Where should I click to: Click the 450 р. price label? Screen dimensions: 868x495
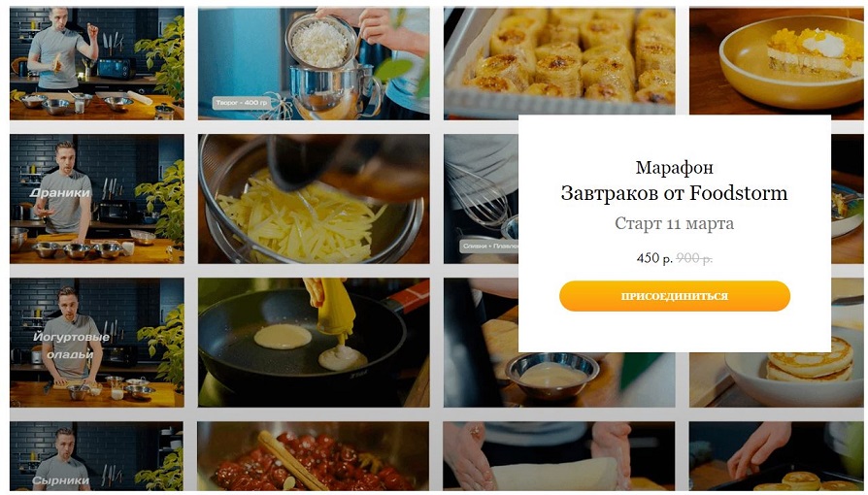coord(654,258)
